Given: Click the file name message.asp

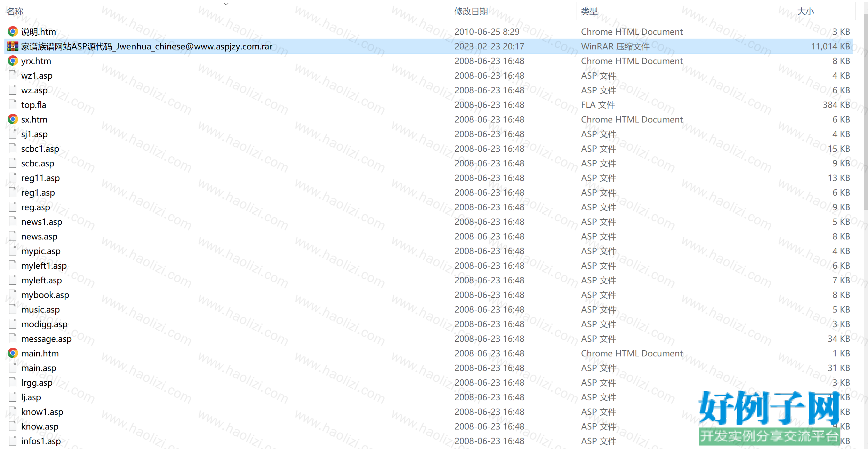Looking at the screenshot, I should click(x=47, y=339).
